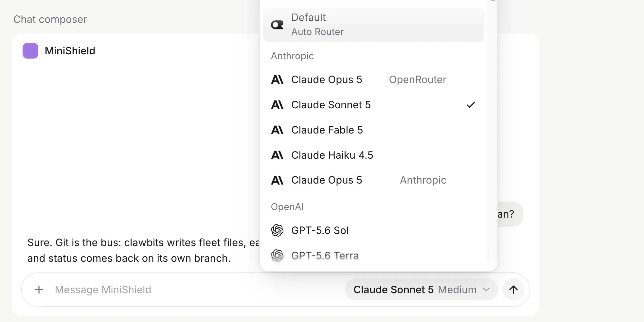The image size is (644, 322).
Task: Click the Anthropic logo beside Claude Sonnet 5
Action: pyautogui.click(x=277, y=105)
